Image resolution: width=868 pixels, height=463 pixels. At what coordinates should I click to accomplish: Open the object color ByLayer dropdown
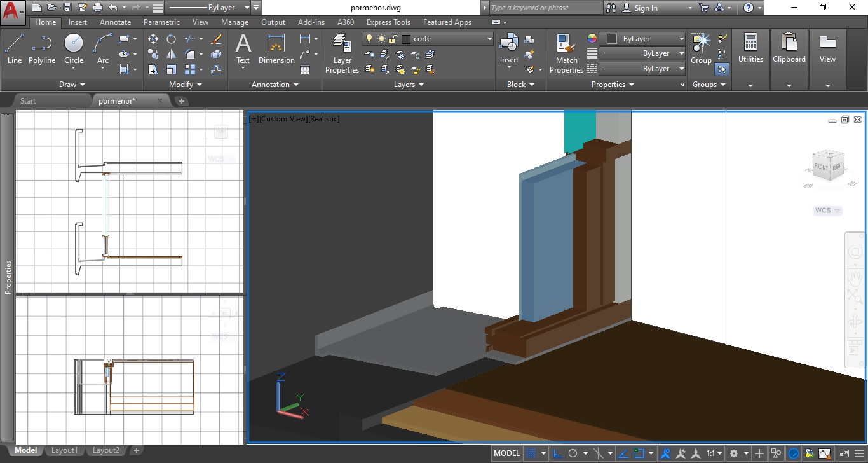[x=681, y=39]
